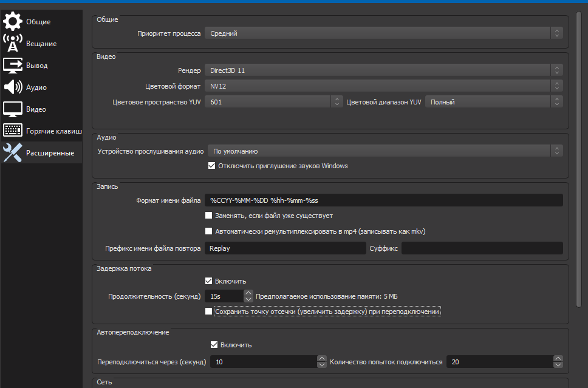This screenshot has width=588, height=388.
Task: Open the Общие settings tab
Action: coord(38,22)
